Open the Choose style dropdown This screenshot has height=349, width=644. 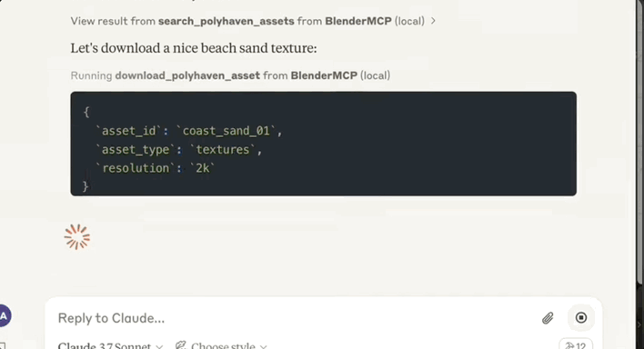click(x=221, y=345)
